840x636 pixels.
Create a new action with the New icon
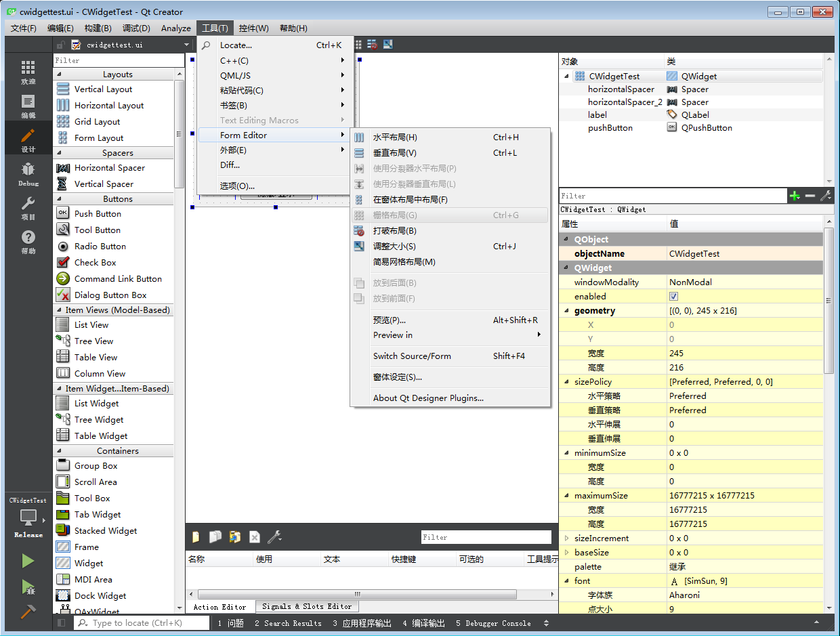195,536
